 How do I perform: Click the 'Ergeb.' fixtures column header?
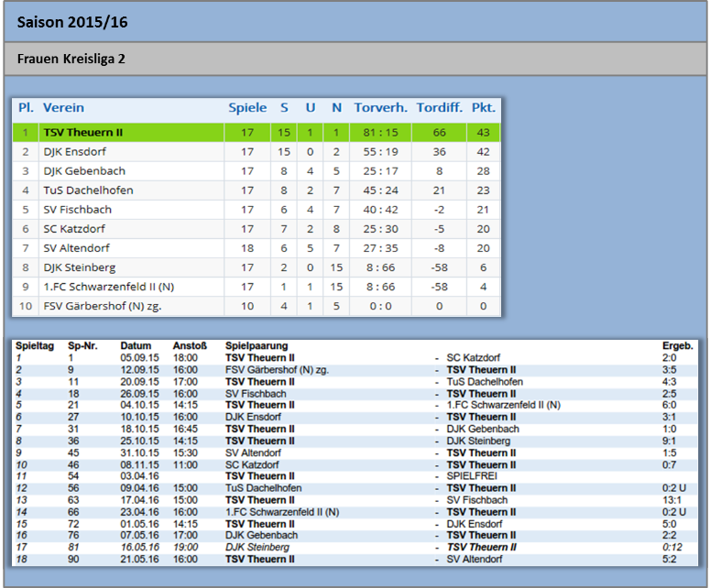coord(677,346)
